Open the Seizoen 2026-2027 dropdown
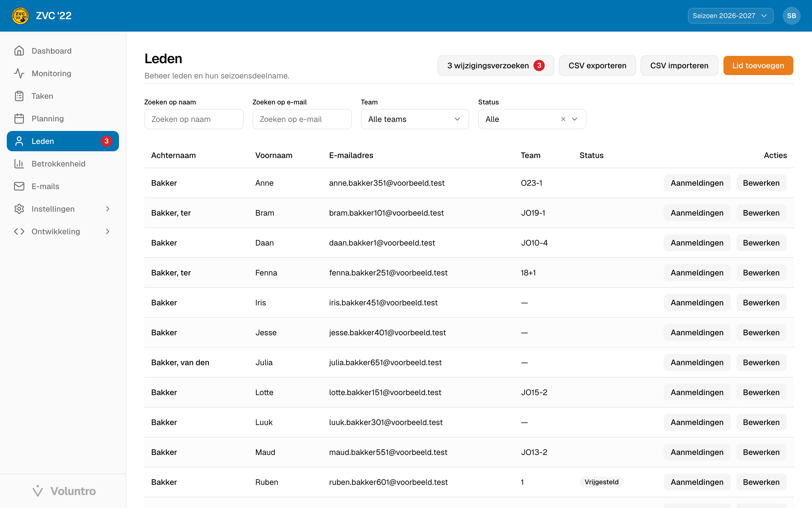This screenshot has height=508, width=812. [x=730, y=16]
